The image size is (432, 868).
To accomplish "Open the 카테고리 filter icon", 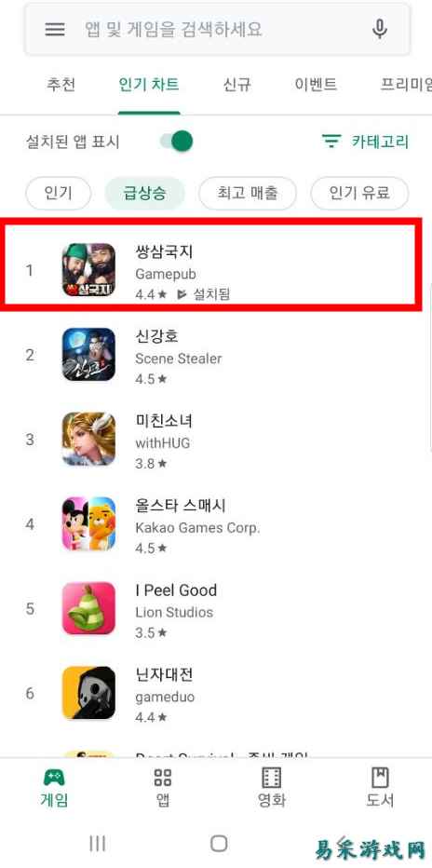I will 331,142.
